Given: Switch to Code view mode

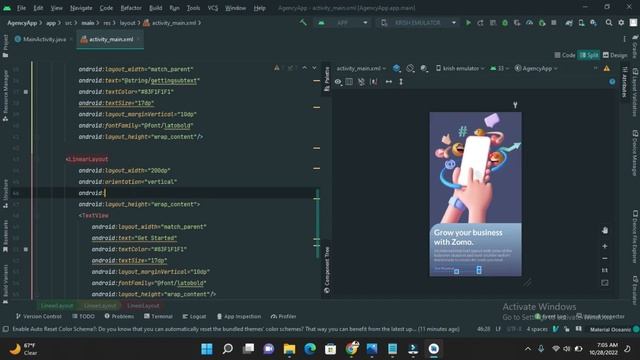Looking at the screenshot, I should [565, 55].
